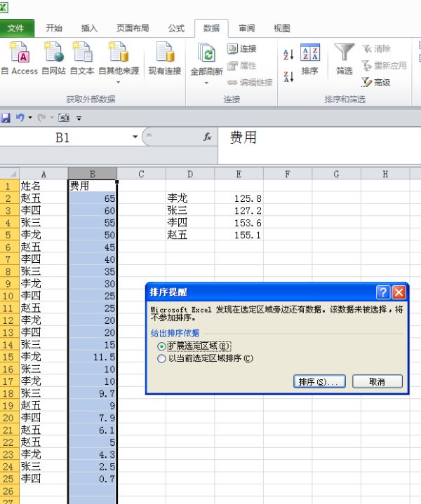Open 属性 properties in ribbon
The width and height of the screenshot is (421, 504).
[241, 66]
